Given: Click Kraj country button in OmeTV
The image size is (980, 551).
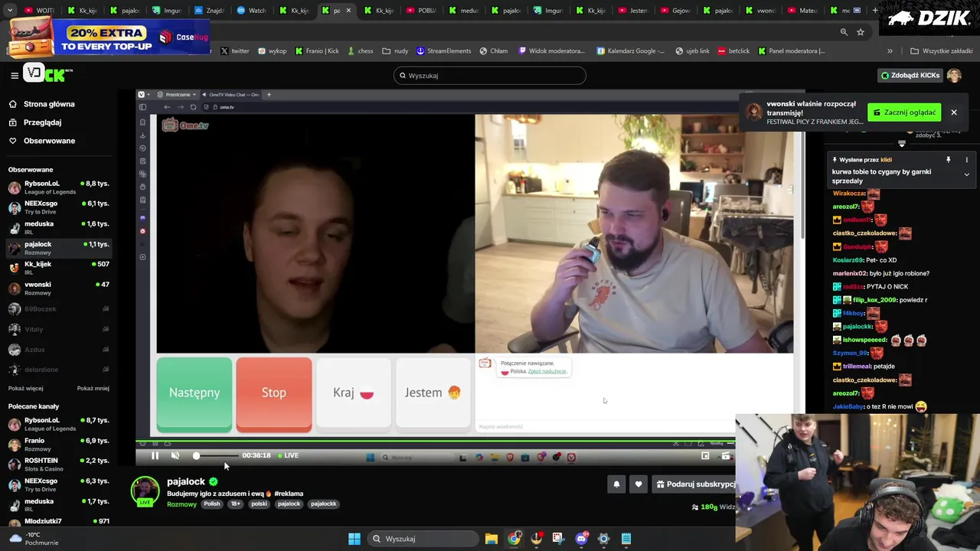Looking at the screenshot, I should click(x=354, y=393).
